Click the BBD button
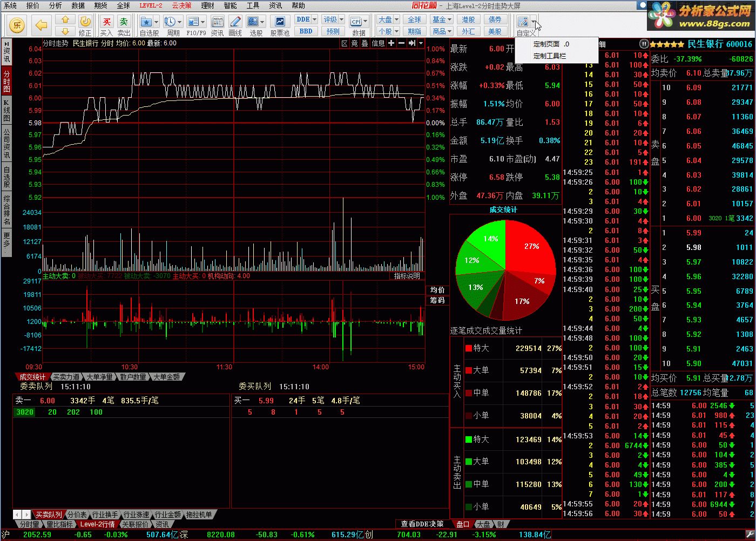This screenshot has height=541, width=756. point(306,31)
